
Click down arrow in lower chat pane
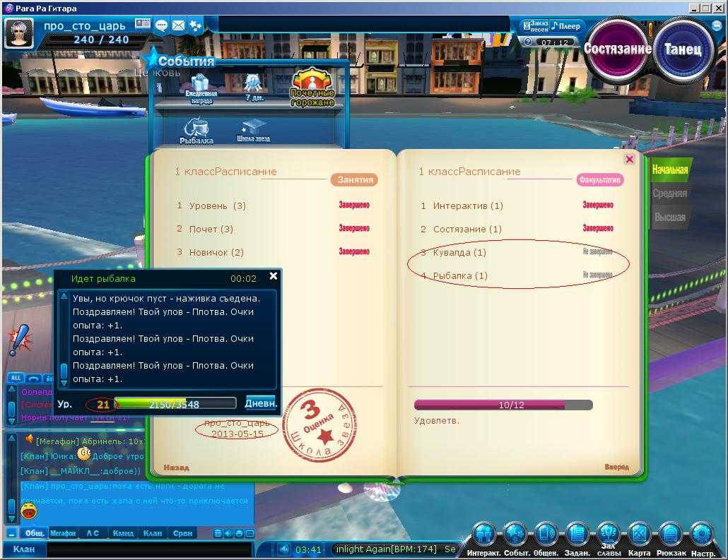11,518
